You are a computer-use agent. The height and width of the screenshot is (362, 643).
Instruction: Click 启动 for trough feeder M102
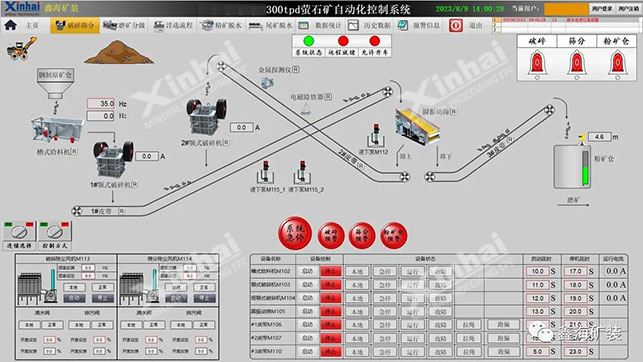tap(308, 271)
